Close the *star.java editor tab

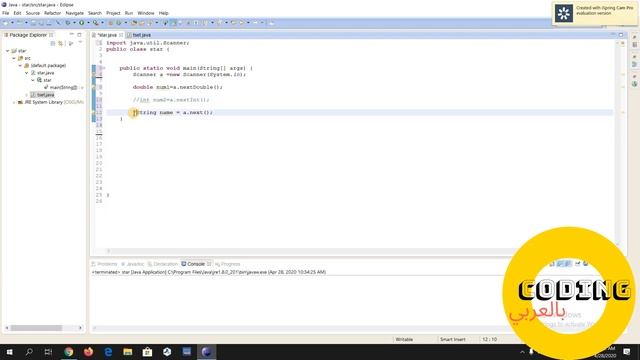[x=121, y=35]
